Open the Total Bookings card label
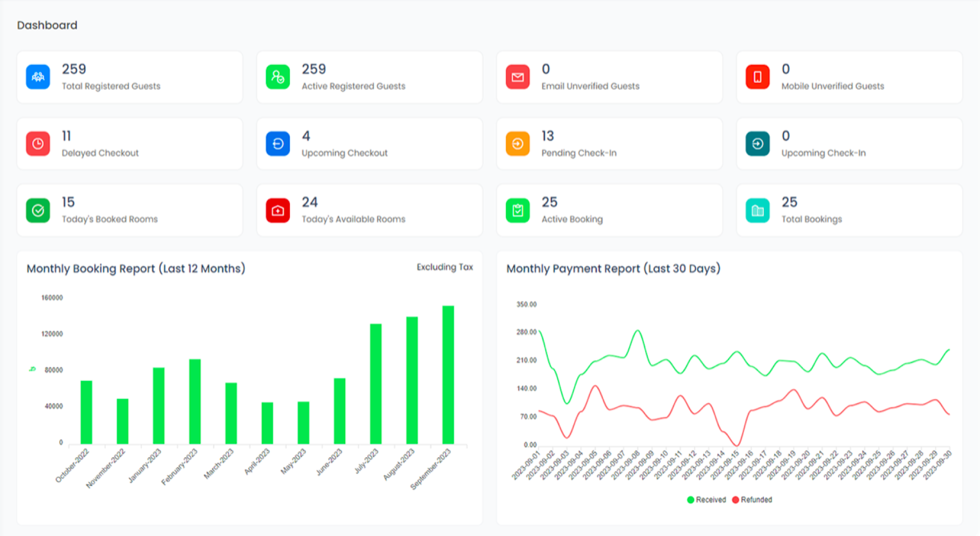This screenshot has height=536, width=980. [811, 219]
